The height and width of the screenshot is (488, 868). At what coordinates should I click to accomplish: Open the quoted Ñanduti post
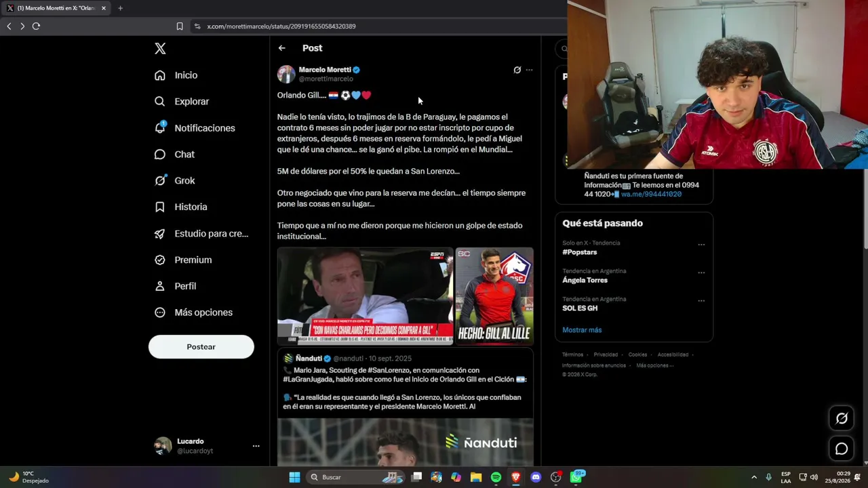[406, 407]
